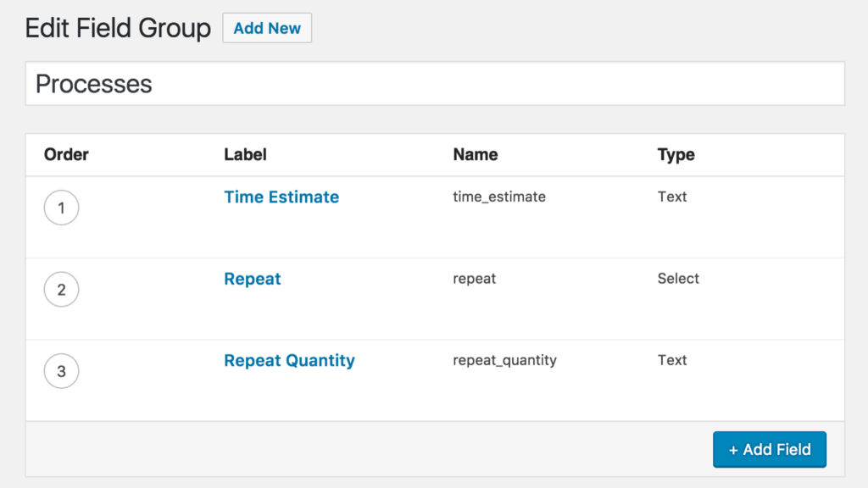Focus the Processes title input field

(x=434, y=84)
